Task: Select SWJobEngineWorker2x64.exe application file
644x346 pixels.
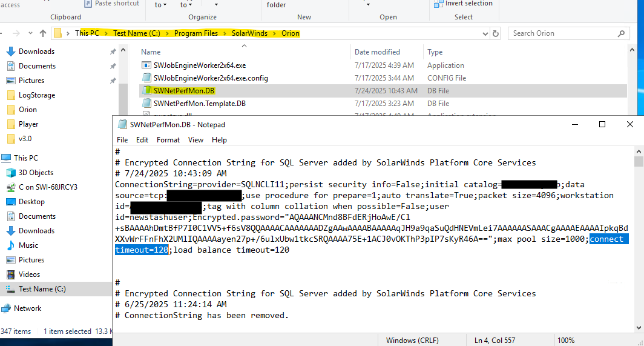Action: point(200,65)
